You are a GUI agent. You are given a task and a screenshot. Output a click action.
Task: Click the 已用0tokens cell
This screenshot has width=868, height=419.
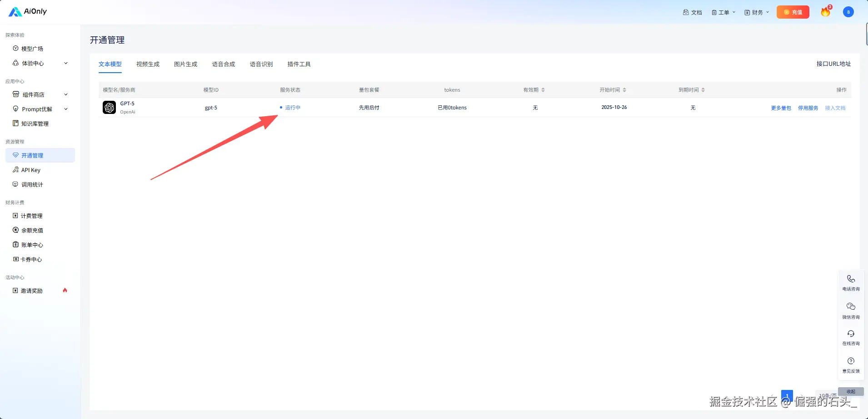point(452,108)
